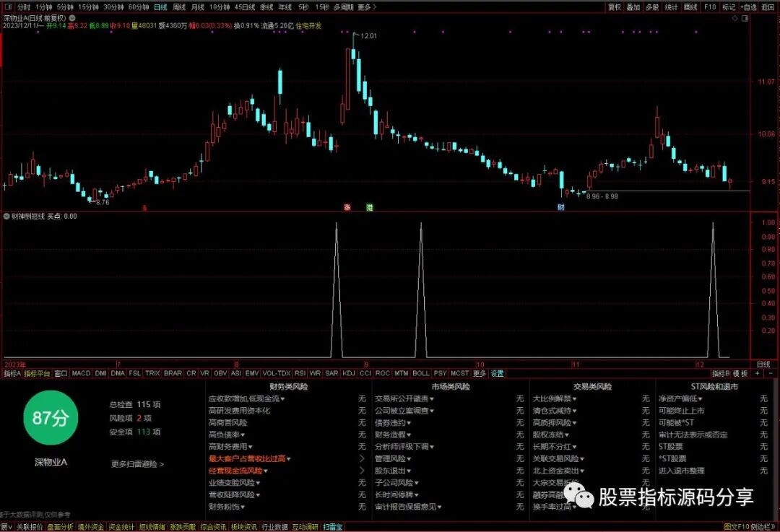Click the arrow beside 最大客户占营收比过高 row
The height and width of the screenshot is (532, 780).
pyautogui.click(x=362, y=458)
